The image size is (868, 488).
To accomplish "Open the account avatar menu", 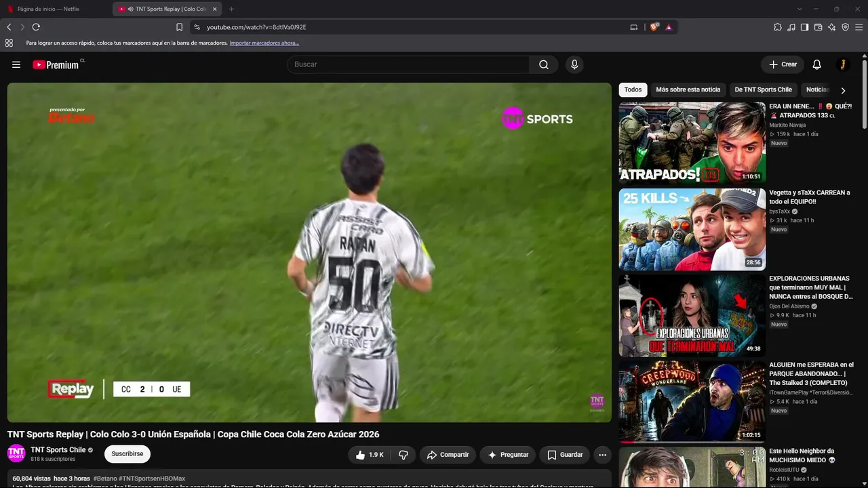I will tap(843, 64).
